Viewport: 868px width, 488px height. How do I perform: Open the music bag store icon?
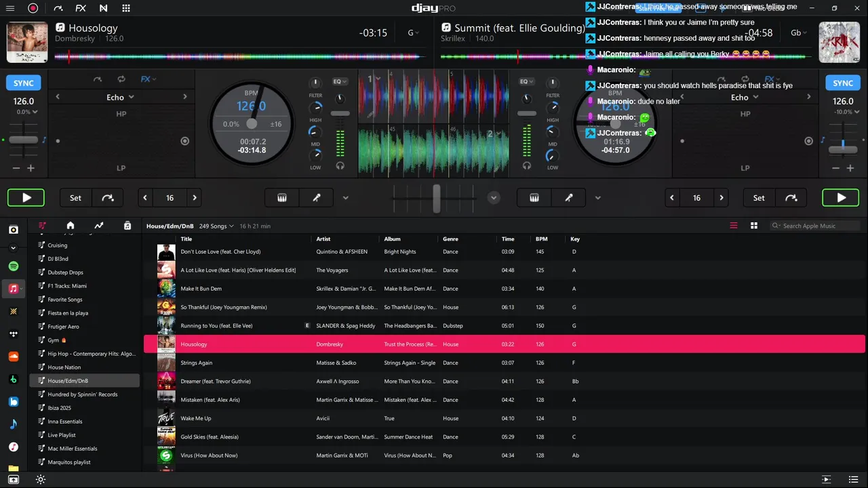tap(127, 226)
